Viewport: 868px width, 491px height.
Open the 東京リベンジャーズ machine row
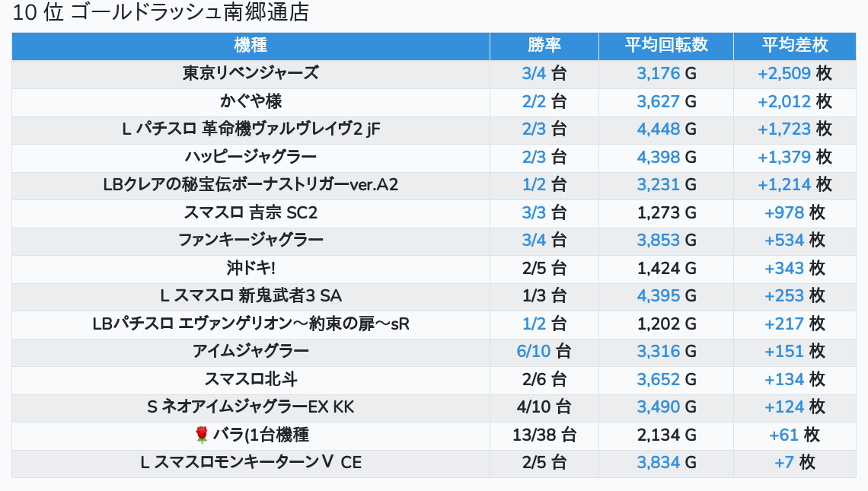[x=251, y=74]
